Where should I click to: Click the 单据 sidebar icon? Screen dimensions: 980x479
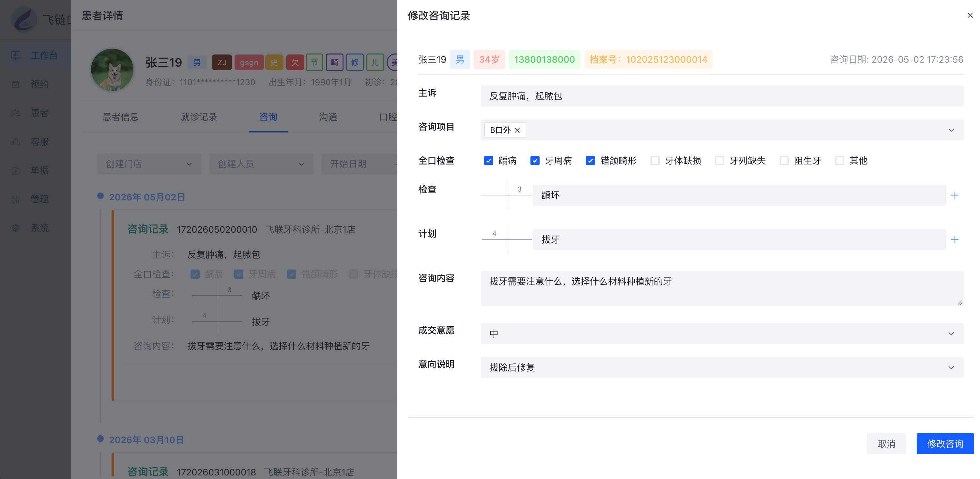tap(16, 170)
